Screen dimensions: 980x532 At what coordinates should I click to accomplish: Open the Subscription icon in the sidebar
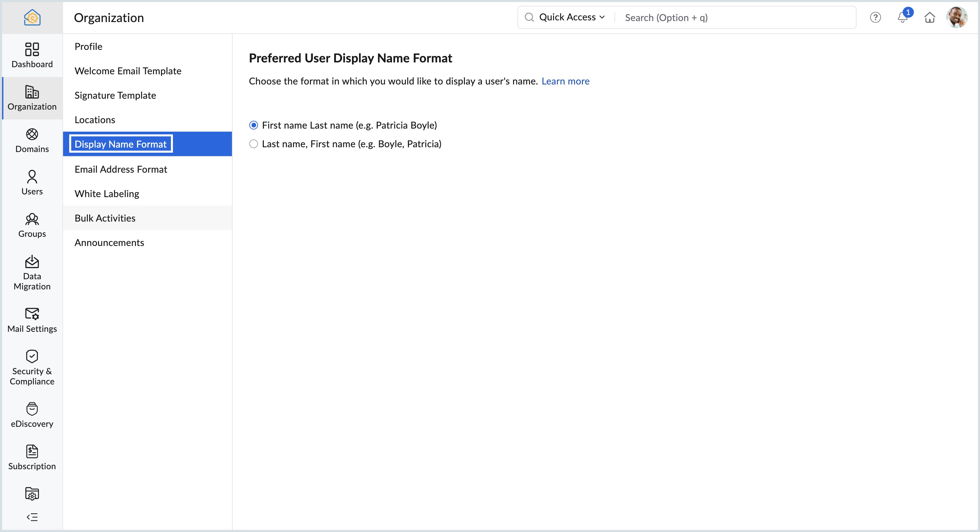(32, 452)
